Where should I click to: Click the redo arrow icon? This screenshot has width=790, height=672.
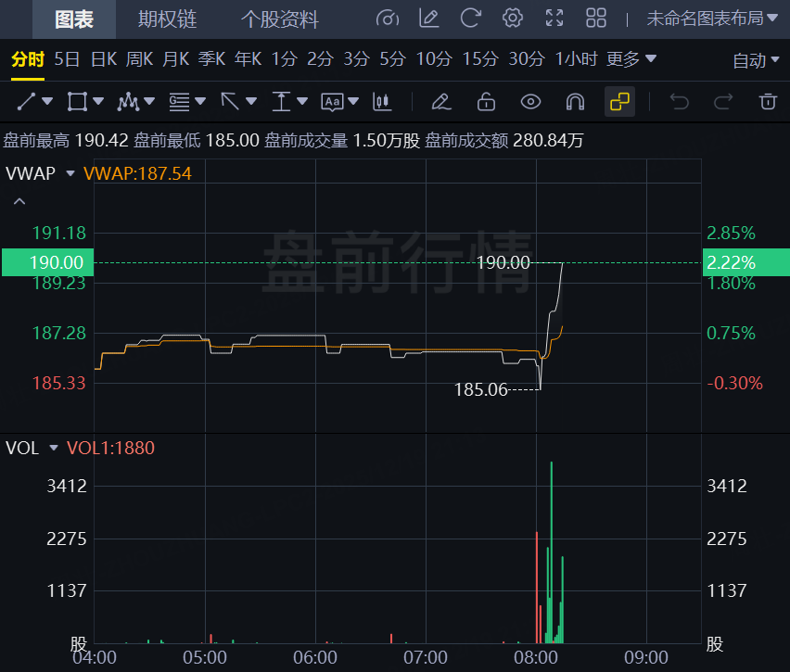pos(723,102)
